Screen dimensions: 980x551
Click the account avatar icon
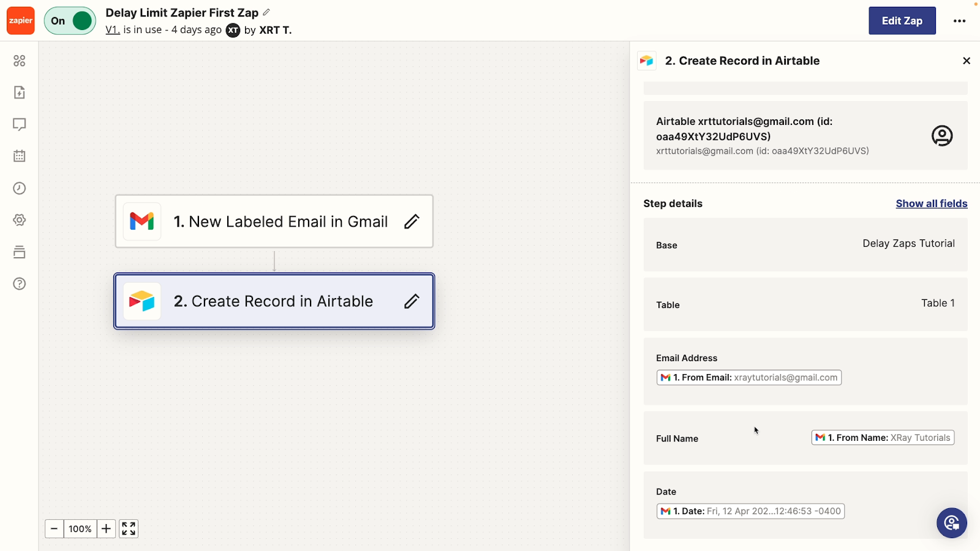click(x=942, y=135)
